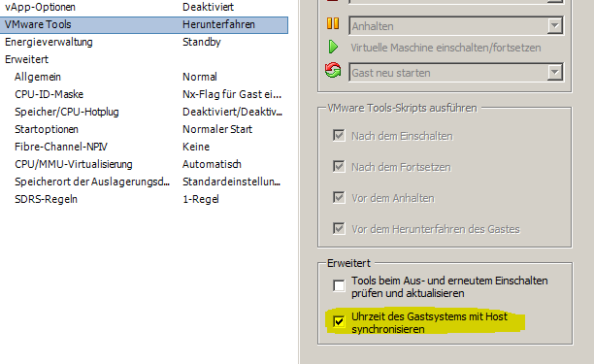Open the Gast neu starten dropdown
Image resolution: width=594 pixels, height=364 pixels.
click(x=554, y=73)
